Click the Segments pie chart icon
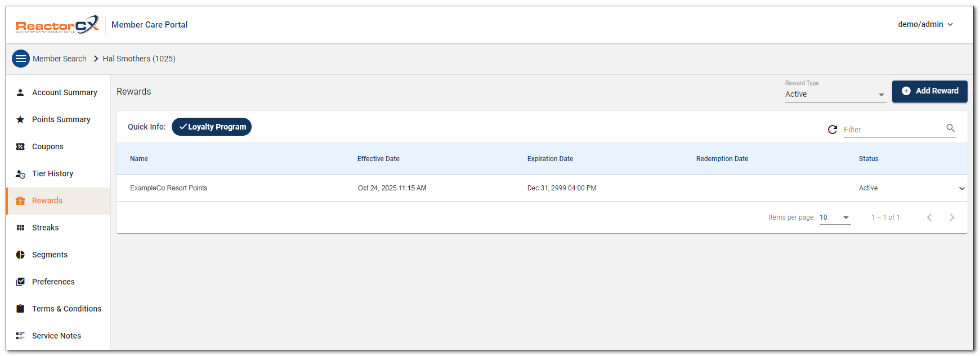The height and width of the screenshot is (356, 980). pyautogui.click(x=20, y=255)
